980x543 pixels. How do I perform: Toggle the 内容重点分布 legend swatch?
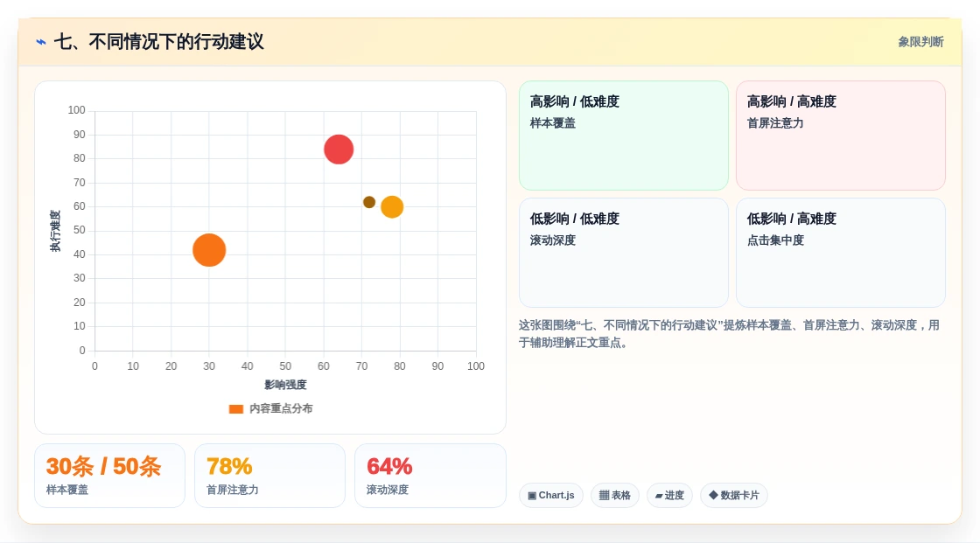click(235, 408)
